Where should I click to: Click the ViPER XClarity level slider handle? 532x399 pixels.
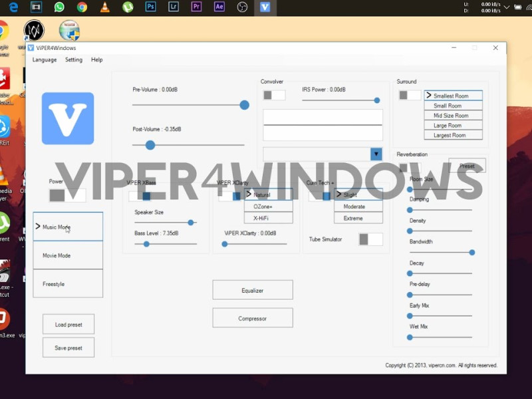point(225,244)
